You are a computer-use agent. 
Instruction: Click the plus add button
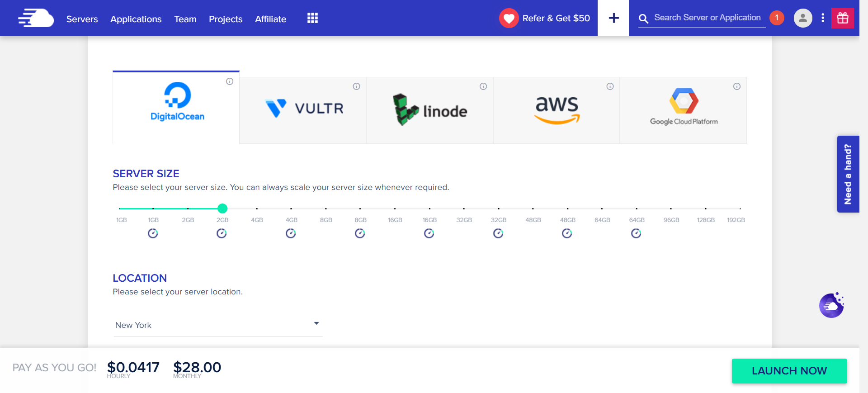613,18
